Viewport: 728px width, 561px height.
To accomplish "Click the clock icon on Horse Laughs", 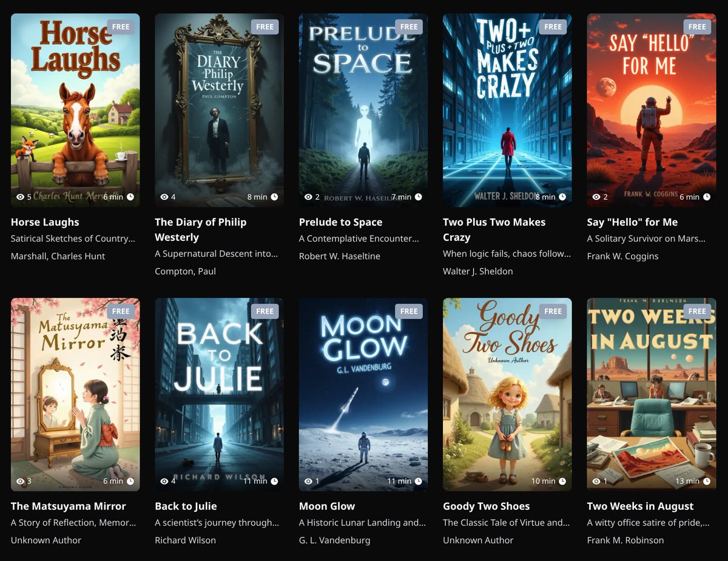I will [130, 197].
